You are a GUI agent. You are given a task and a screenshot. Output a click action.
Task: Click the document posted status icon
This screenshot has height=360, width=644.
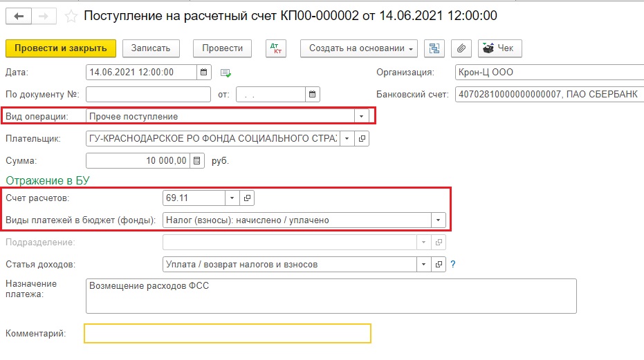(226, 73)
